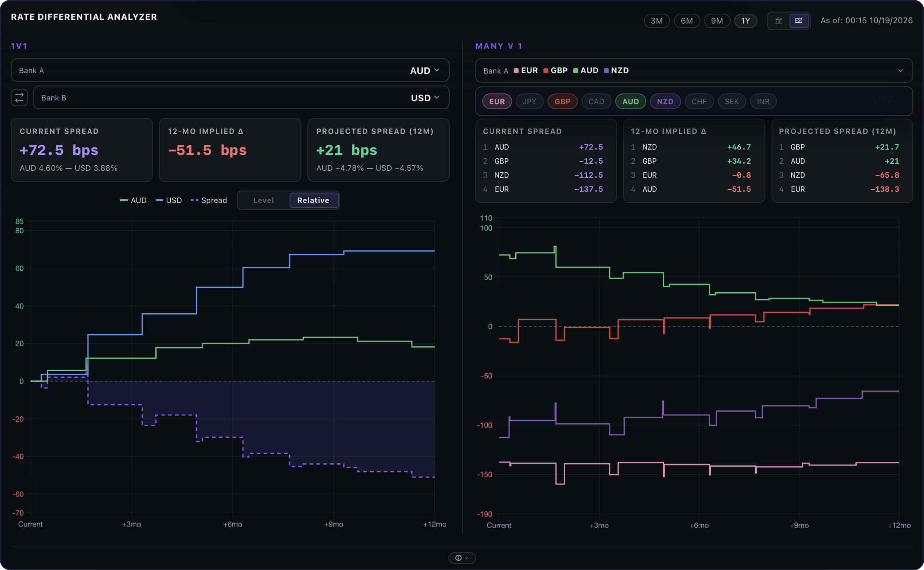Toggle the GBP currency chip
924x570 pixels.
[562, 101]
